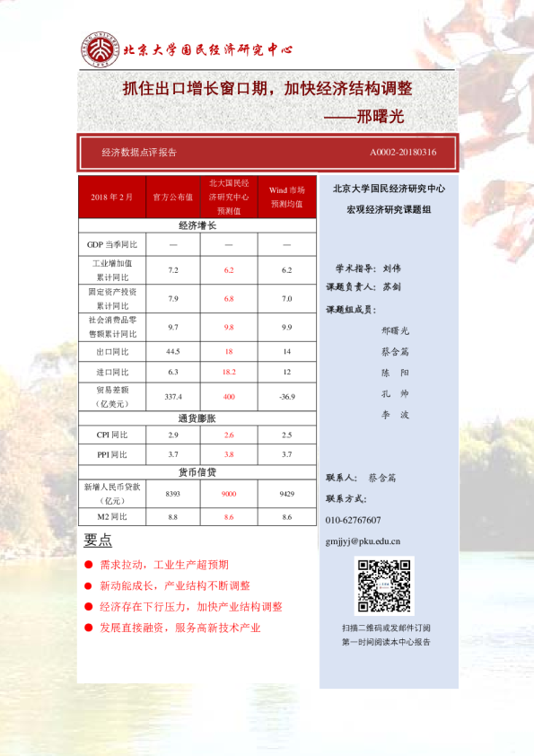Select the report number A0002-20180316
Viewport: 534px width, 756px height.
pos(403,153)
